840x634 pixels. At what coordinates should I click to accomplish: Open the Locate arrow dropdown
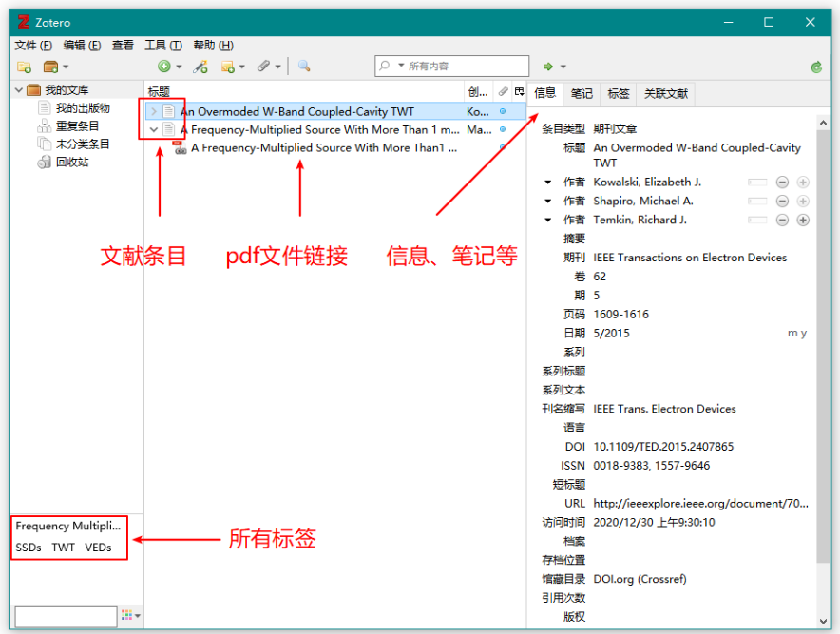(563, 67)
